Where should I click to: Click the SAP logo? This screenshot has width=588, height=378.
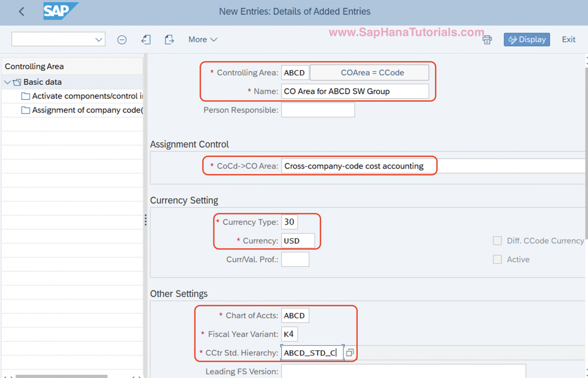(x=60, y=11)
